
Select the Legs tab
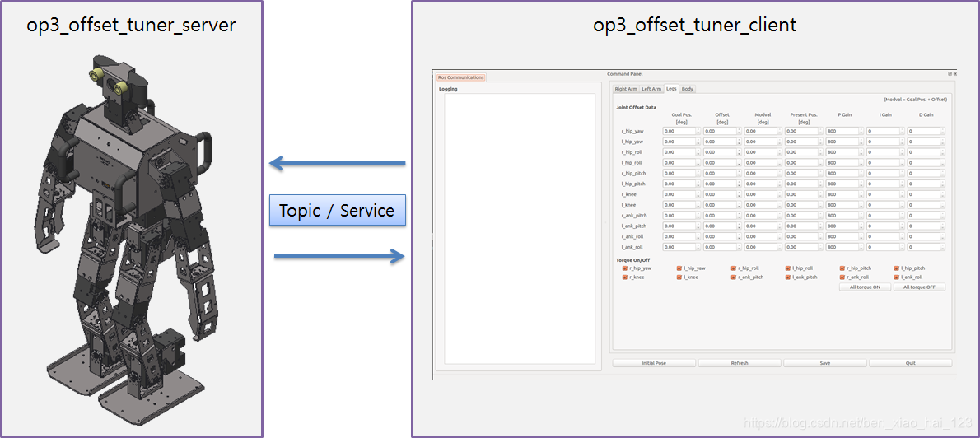tap(671, 88)
